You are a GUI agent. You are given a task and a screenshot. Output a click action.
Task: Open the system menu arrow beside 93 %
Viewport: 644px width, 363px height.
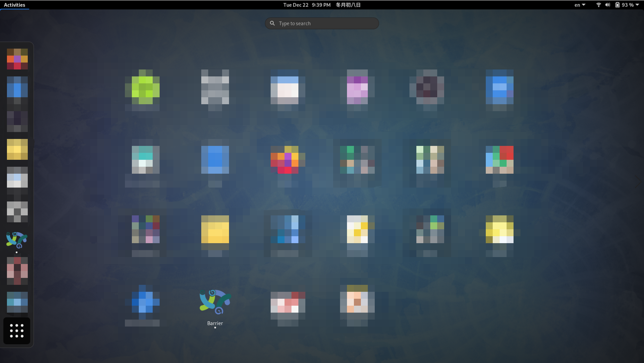(637, 5)
